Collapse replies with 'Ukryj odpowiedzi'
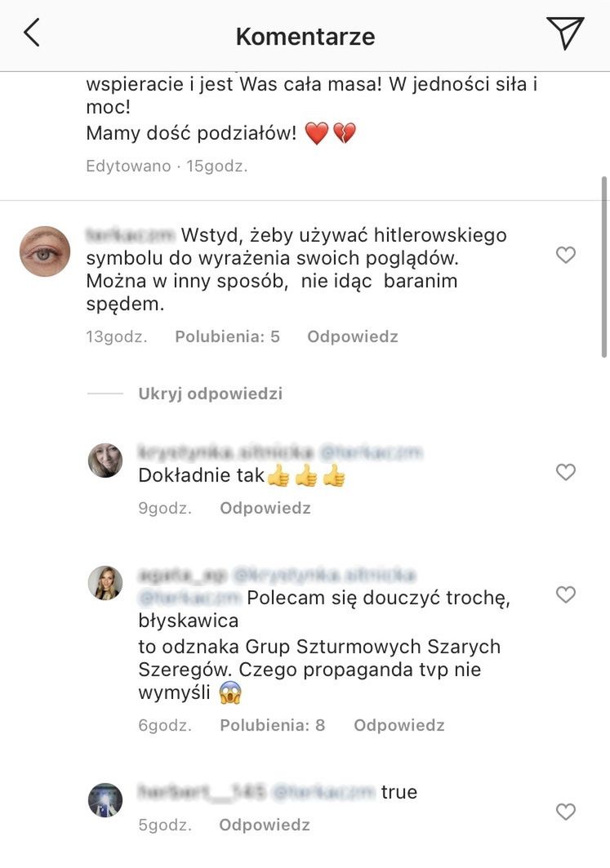Screen dimensions: 610x868 (211, 394)
